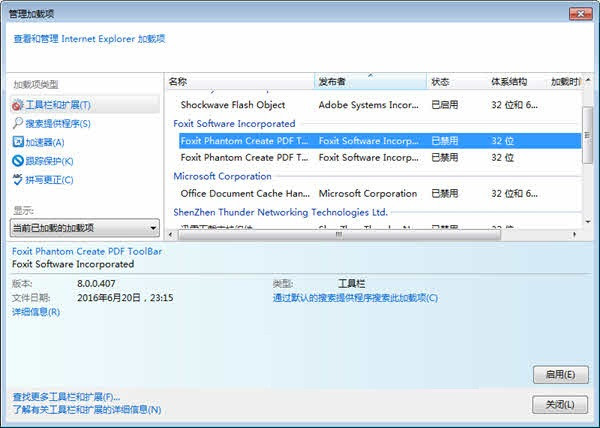Click the ShenZhen Thunder Networking group header
This screenshot has height=428, width=600.
[x=280, y=212]
